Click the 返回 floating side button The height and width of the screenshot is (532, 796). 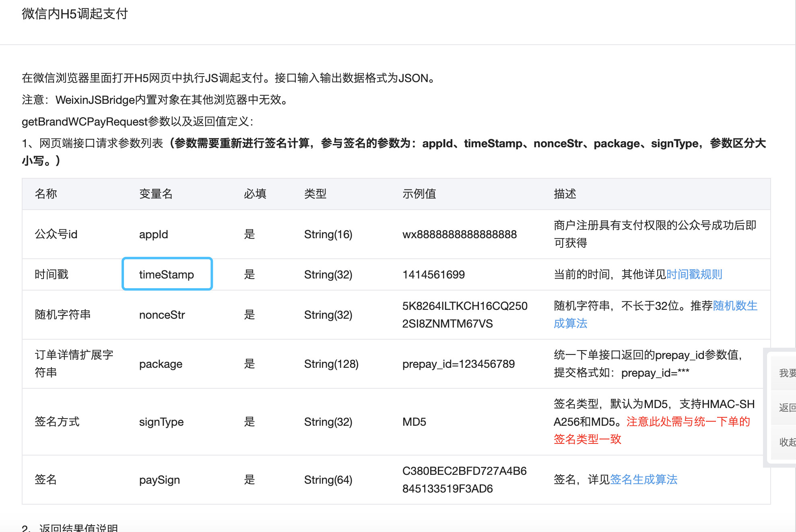pyautogui.click(x=786, y=408)
